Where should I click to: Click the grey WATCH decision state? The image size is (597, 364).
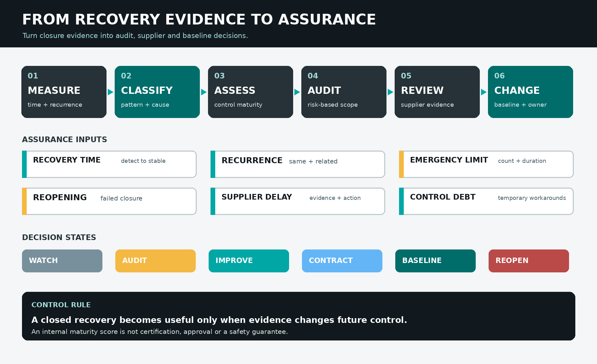coord(62,261)
